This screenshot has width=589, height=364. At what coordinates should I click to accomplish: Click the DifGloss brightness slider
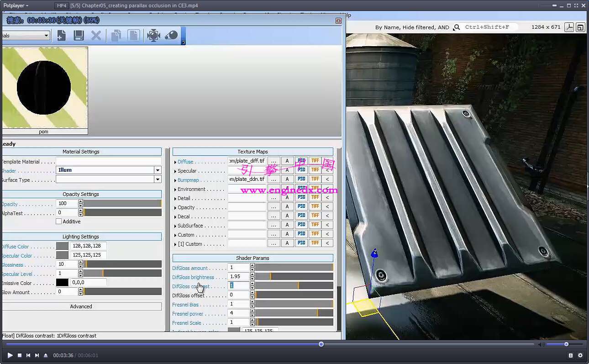tap(294, 276)
